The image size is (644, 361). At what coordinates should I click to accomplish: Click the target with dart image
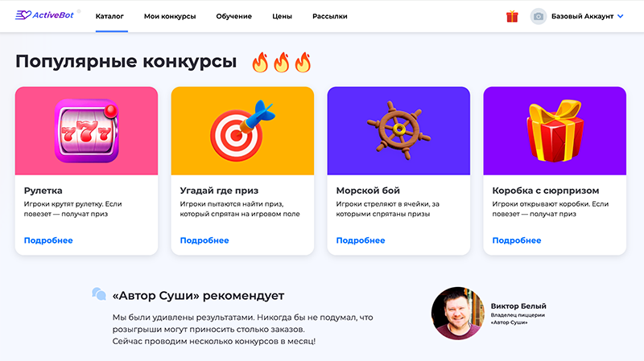coord(242,130)
